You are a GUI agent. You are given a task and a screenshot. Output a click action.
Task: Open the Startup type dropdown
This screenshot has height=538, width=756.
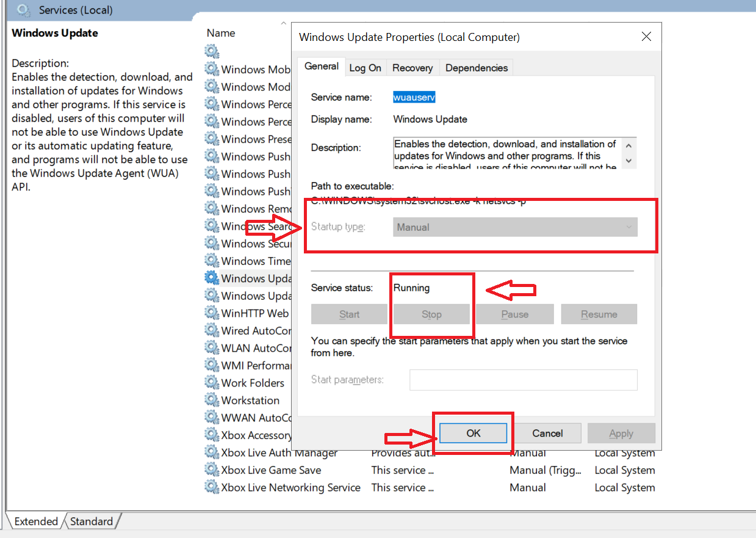[x=515, y=227]
